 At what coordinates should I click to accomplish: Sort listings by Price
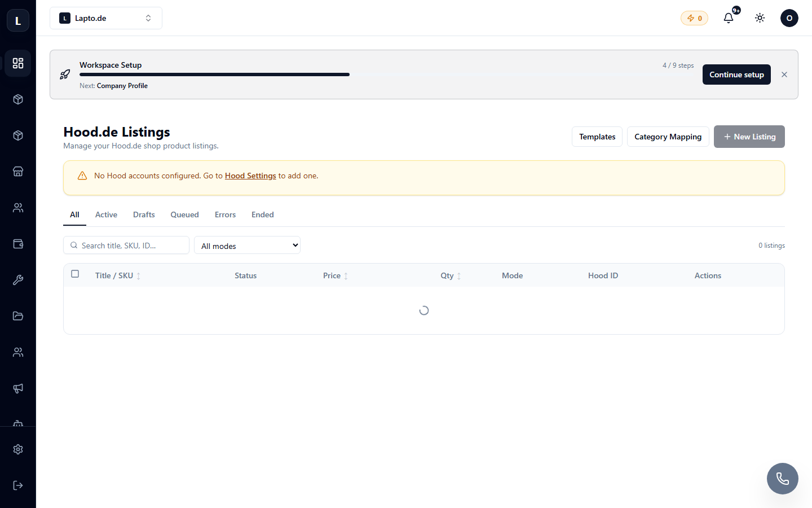(336, 275)
